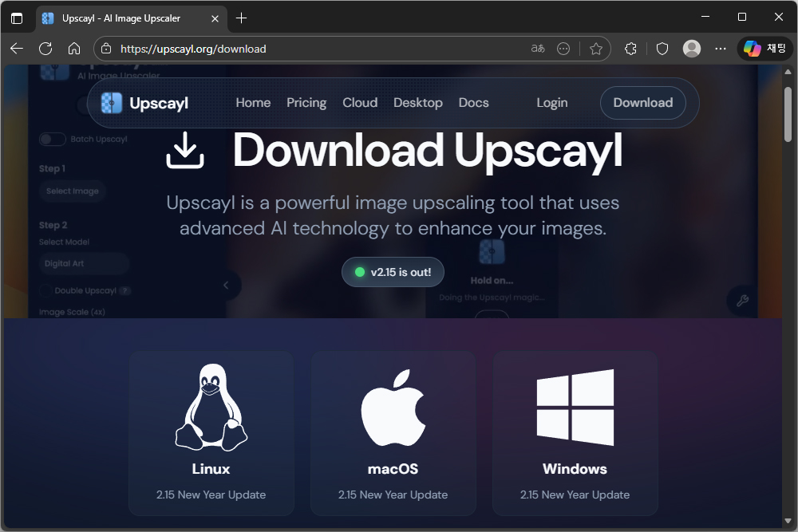Screen dimensions: 798x532
Task: Select the Linux download card
Action: click(211, 433)
